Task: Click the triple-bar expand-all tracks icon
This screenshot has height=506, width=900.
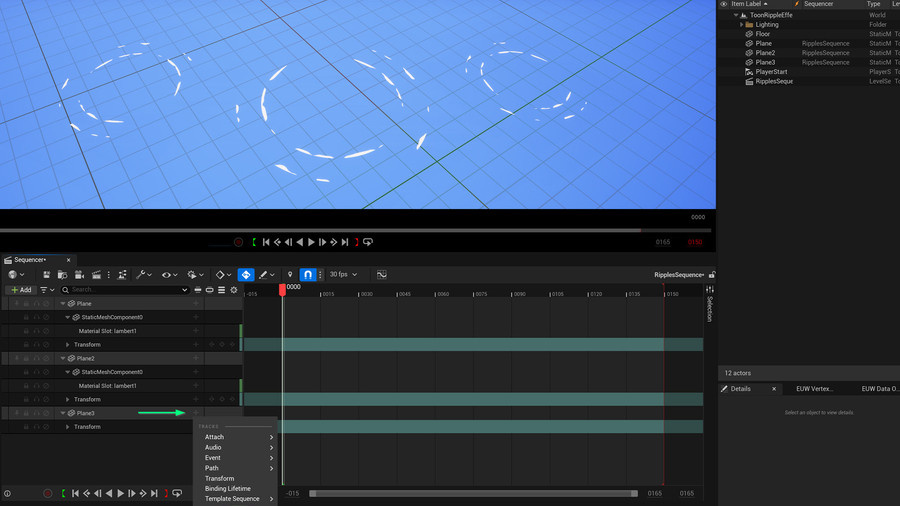Action: coord(221,290)
